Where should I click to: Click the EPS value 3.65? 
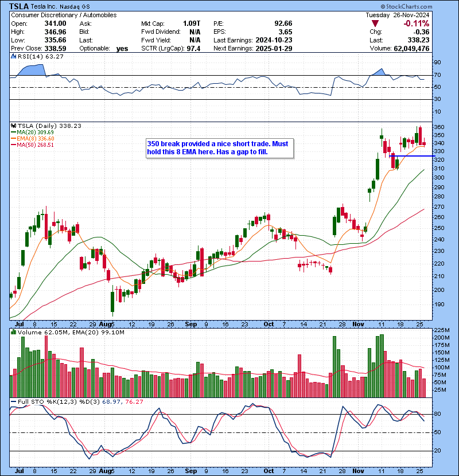[286, 32]
